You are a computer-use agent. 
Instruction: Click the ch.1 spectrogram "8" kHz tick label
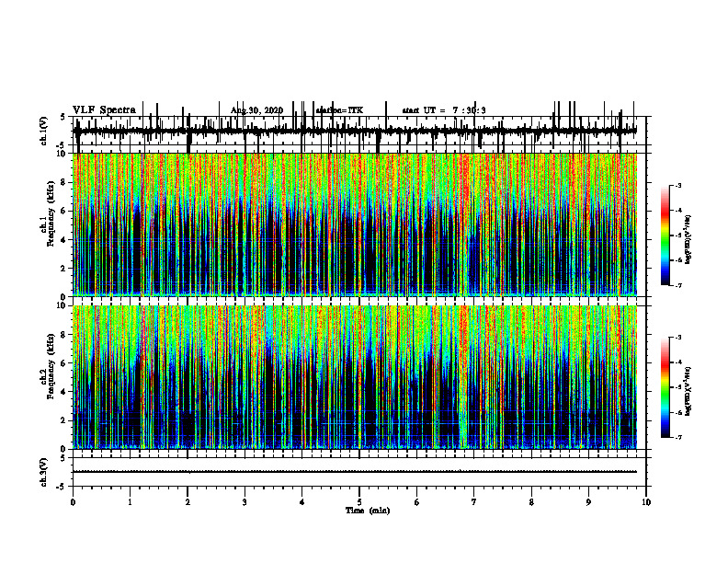click(64, 182)
